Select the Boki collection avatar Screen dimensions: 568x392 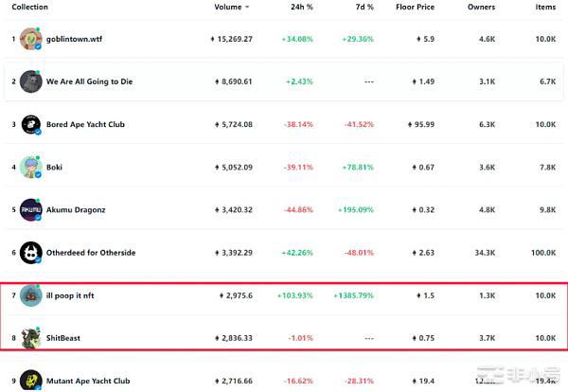tap(30, 168)
